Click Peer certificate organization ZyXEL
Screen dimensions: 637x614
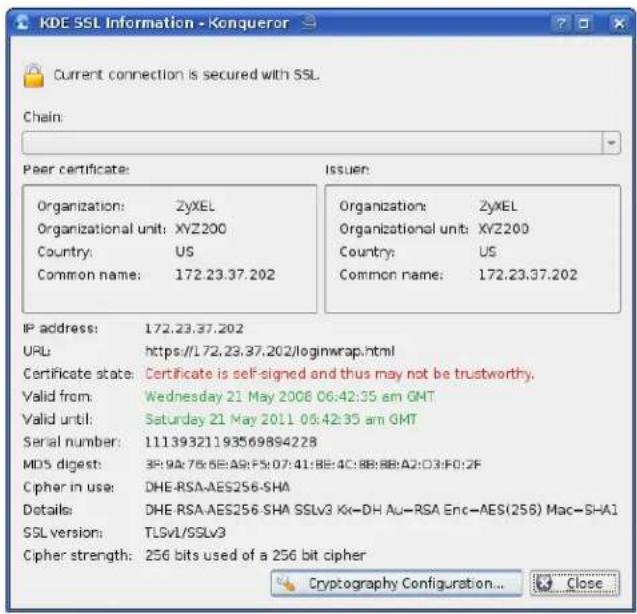(x=195, y=206)
